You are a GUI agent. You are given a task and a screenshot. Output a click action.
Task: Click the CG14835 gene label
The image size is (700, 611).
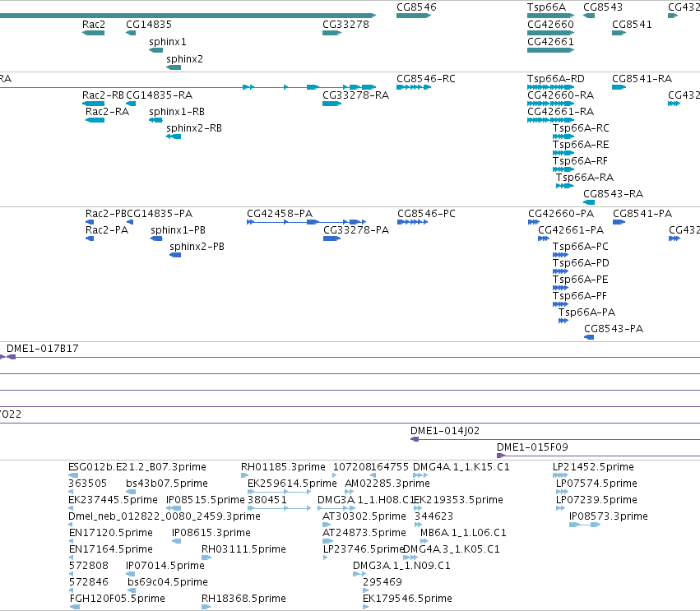click(149, 25)
